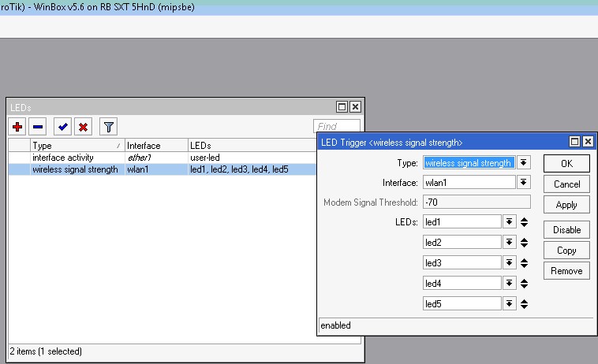Maximize the LED Trigger dialog
This screenshot has width=598, height=364.
click(x=575, y=142)
